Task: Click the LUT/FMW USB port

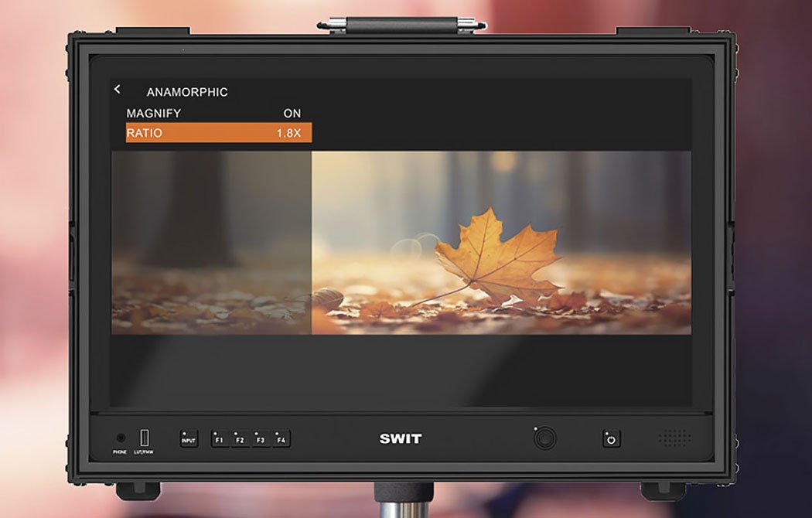Action: (x=143, y=438)
